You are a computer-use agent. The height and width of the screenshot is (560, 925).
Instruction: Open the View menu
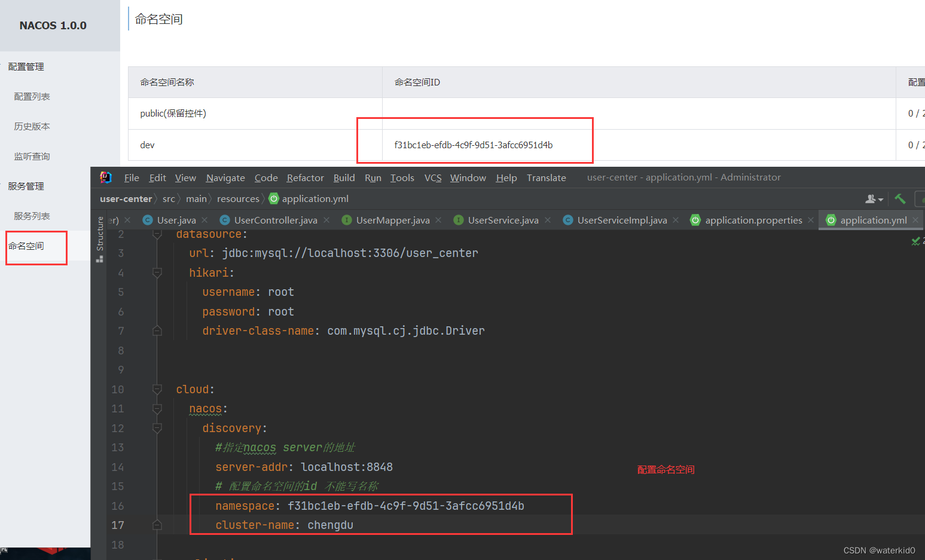pyautogui.click(x=185, y=178)
